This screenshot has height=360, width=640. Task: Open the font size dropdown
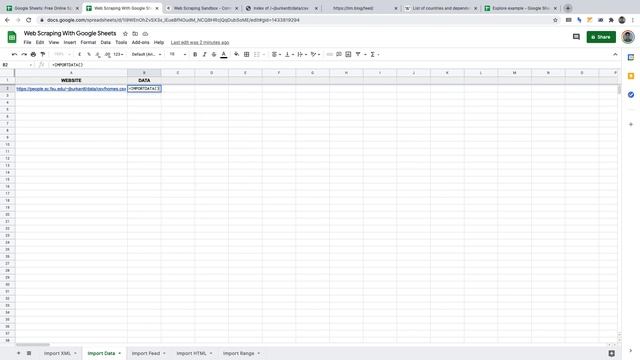click(x=178, y=54)
